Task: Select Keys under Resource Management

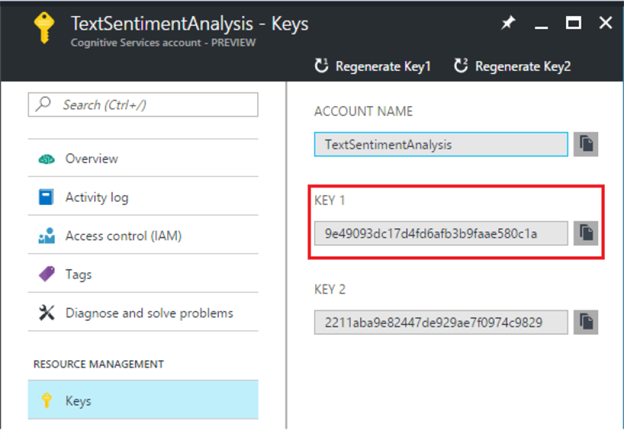Action: (x=143, y=400)
